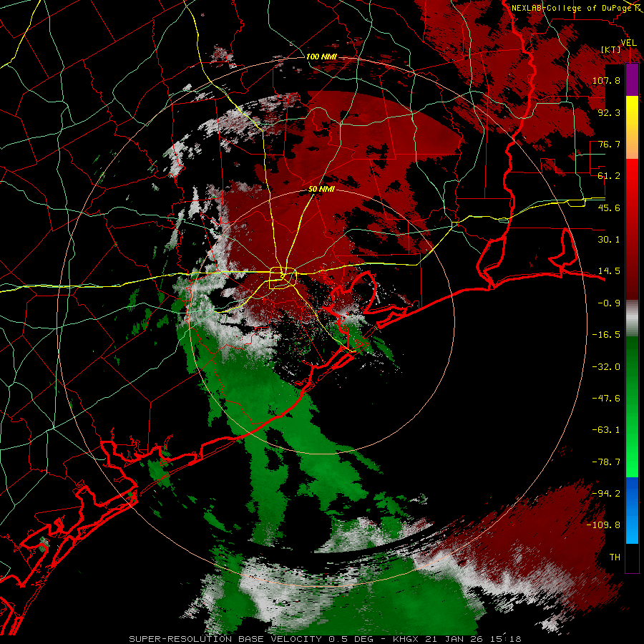
Task: Pick the gray near-zero segment of the color bar
Action: tap(632, 318)
